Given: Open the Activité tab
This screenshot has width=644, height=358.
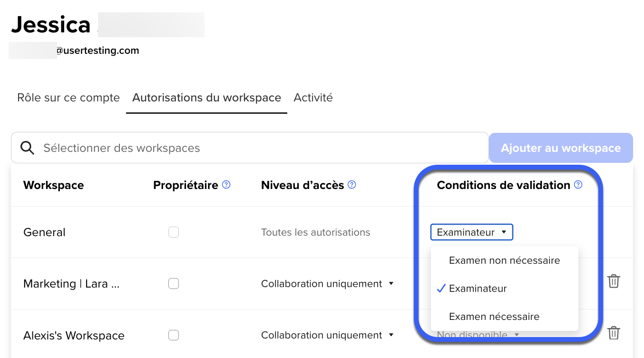Looking at the screenshot, I should coord(313,98).
